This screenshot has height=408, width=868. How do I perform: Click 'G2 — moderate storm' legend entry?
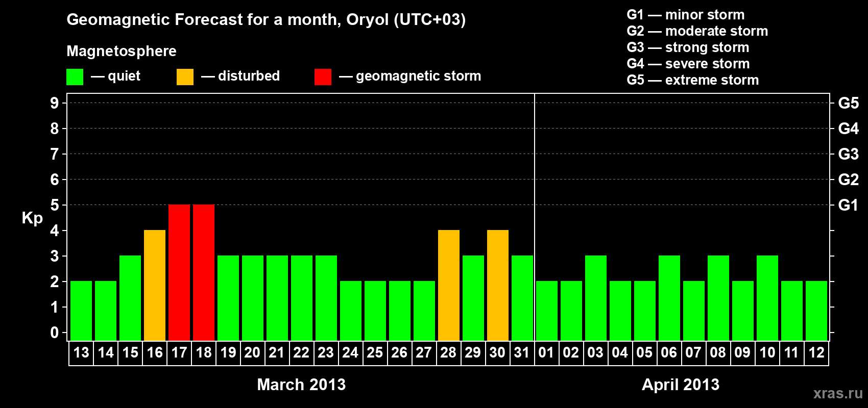tap(697, 31)
